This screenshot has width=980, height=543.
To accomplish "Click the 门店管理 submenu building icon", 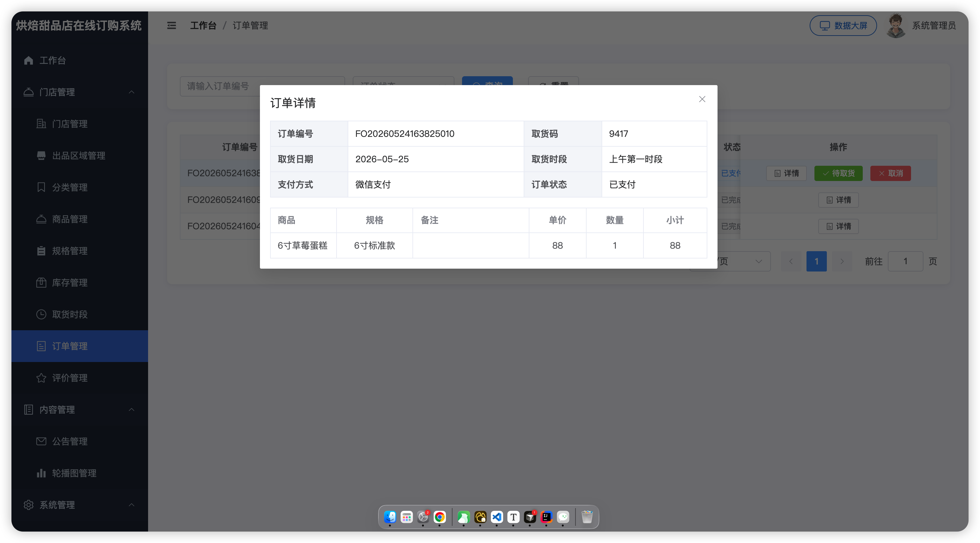I will click(41, 124).
